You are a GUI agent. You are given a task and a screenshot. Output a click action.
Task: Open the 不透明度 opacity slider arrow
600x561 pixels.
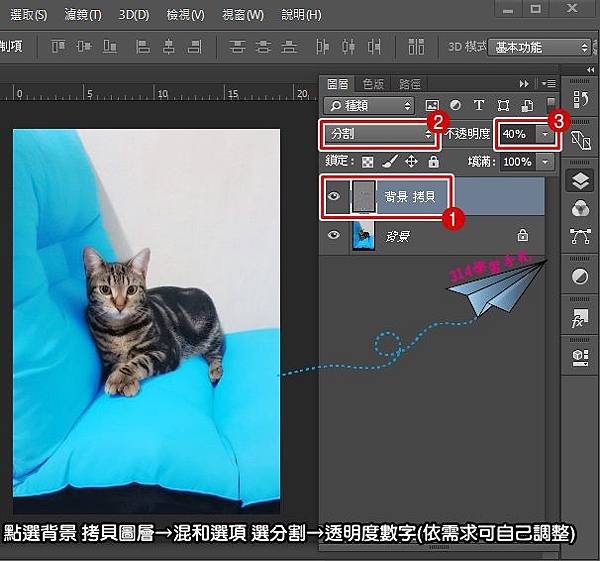click(545, 134)
